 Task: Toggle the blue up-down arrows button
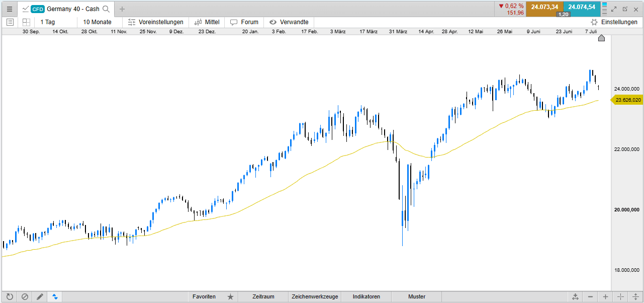pos(55,297)
